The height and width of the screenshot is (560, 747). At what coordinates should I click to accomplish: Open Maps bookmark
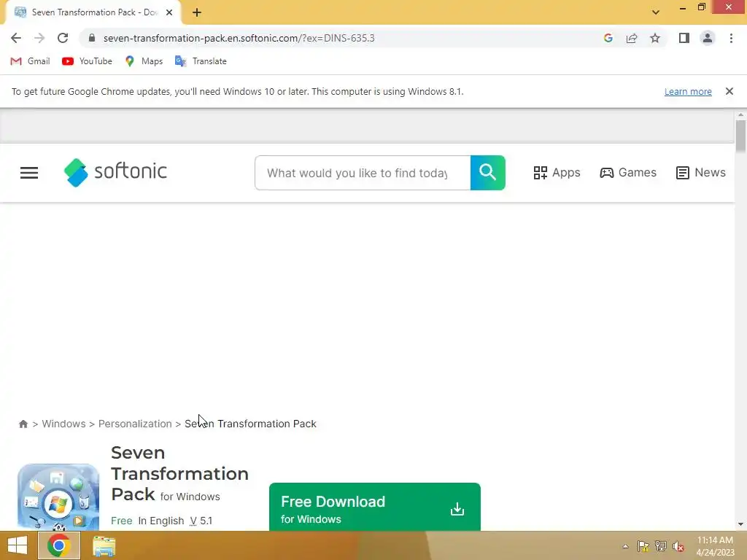point(144,61)
